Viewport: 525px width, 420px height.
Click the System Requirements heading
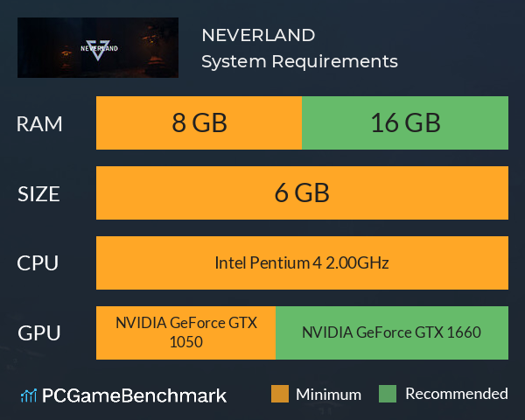[299, 61]
